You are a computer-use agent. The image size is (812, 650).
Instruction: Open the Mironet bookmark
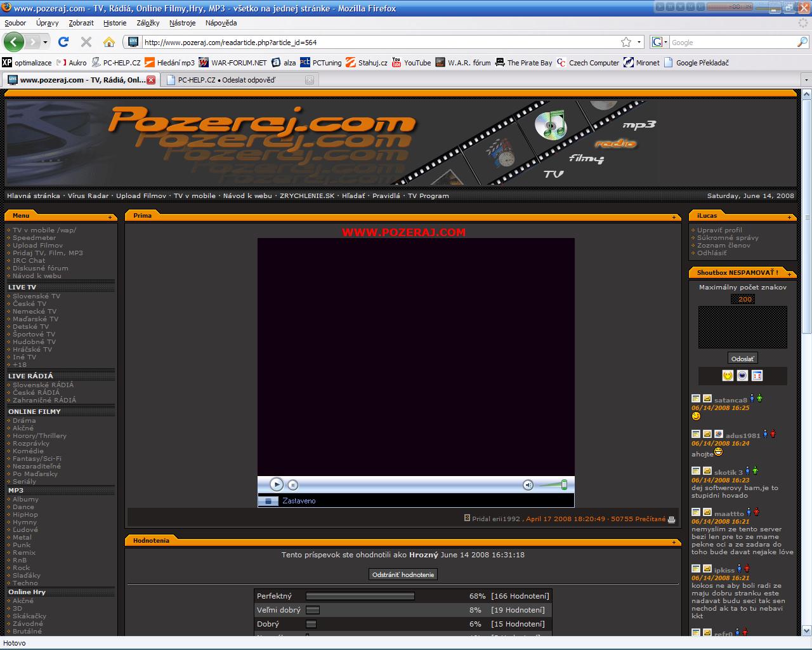(x=641, y=62)
